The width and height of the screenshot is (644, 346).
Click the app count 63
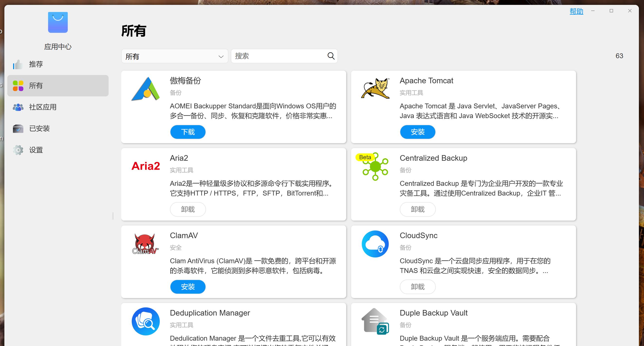619,56
